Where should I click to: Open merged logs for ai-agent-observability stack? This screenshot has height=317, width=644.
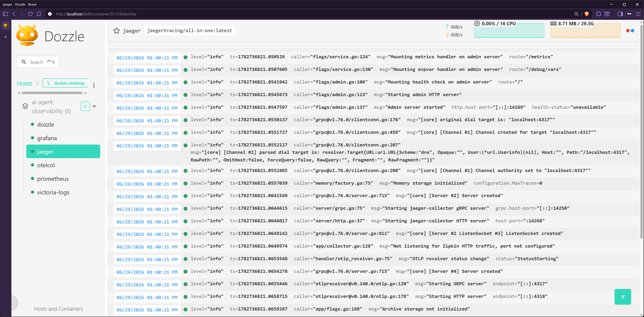(x=85, y=106)
